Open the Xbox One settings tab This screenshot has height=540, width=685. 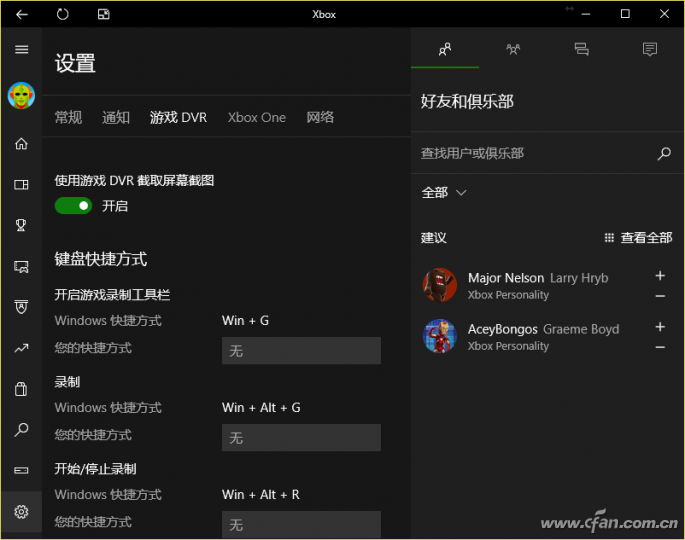pos(256,118)
